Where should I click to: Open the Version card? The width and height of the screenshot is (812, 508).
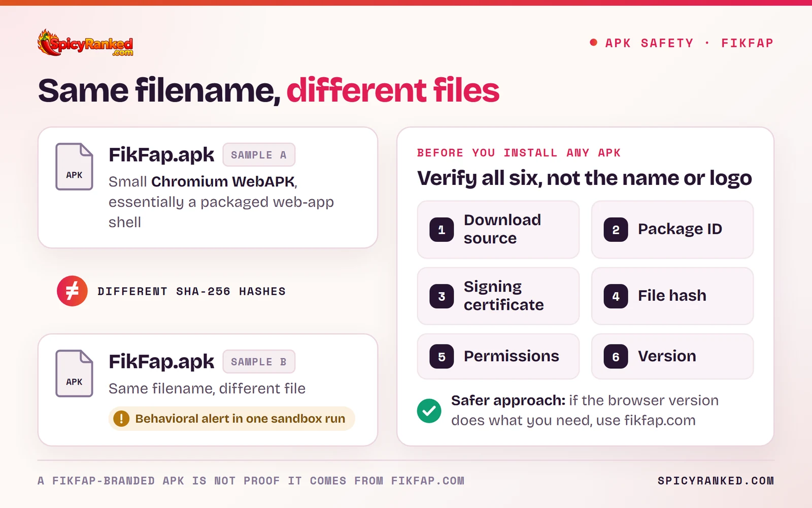[672, 357]
